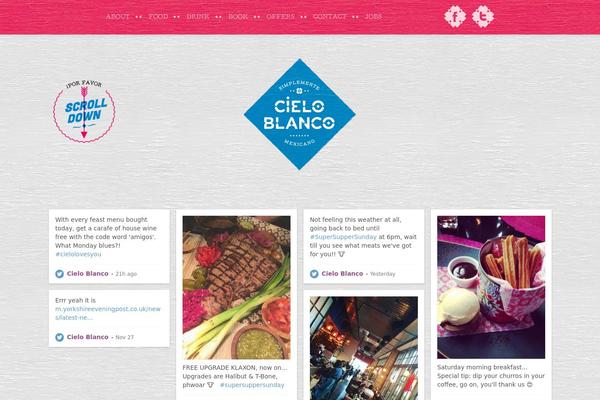The image size is (600, 400).
Task: Open the Facebook flower icon
Action: [455, 16]
